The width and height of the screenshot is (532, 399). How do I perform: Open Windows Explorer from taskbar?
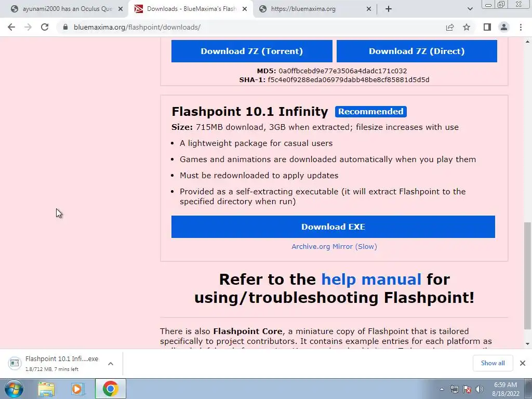click(x=46, y=389)
